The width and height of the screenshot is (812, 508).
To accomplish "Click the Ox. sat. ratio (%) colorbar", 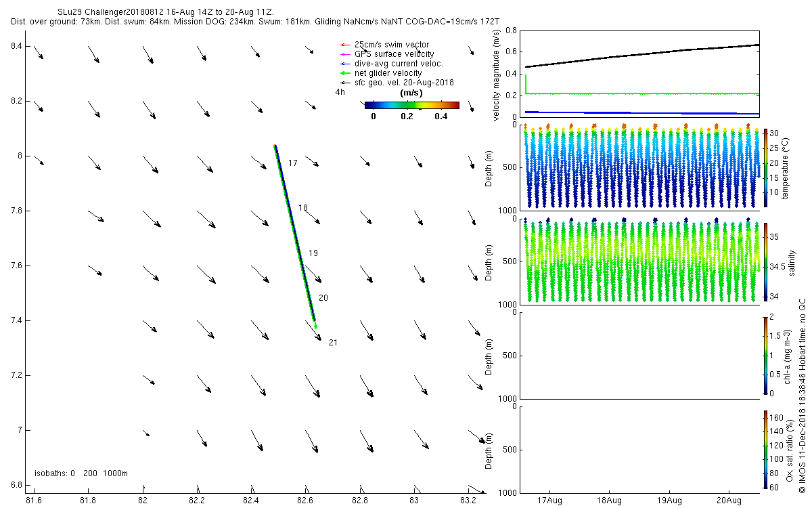I will (766, 449).
